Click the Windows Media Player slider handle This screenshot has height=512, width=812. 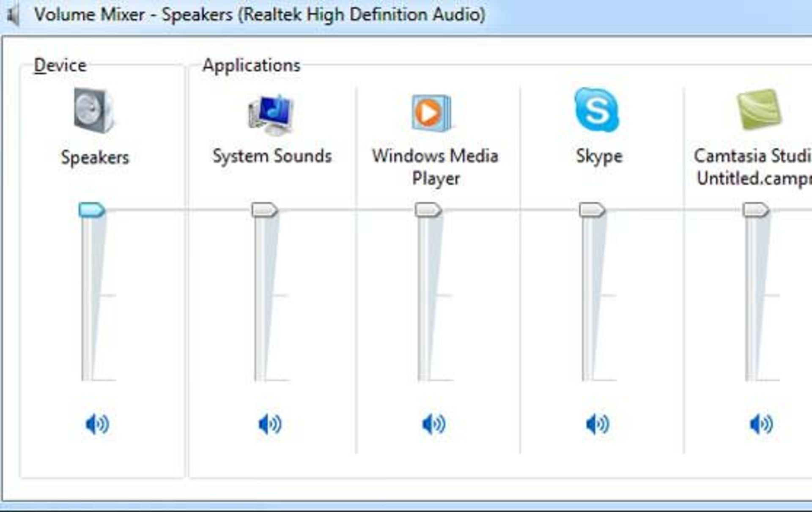pos(428,210)
